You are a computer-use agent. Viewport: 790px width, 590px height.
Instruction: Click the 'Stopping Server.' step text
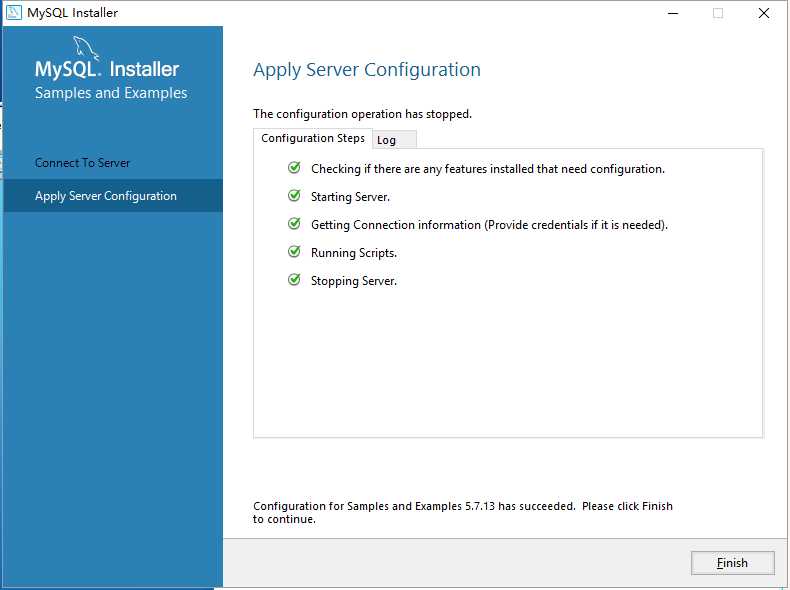coord(354,281)
